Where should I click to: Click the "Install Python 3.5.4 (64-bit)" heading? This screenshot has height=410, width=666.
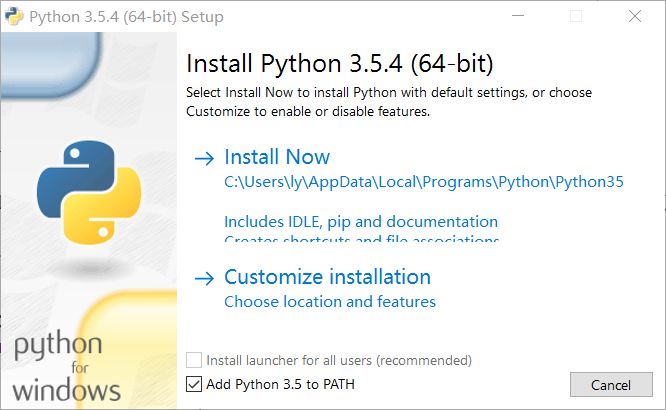tap(340, 64)
